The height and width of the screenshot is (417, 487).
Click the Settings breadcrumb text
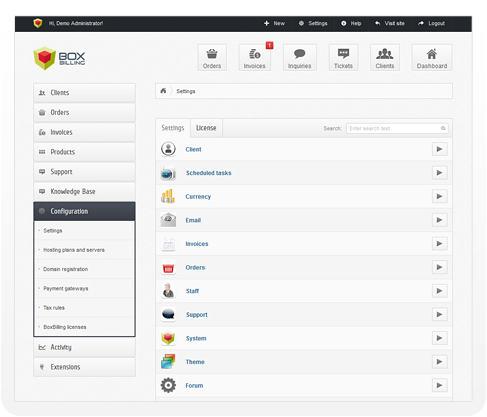point(186,91)
